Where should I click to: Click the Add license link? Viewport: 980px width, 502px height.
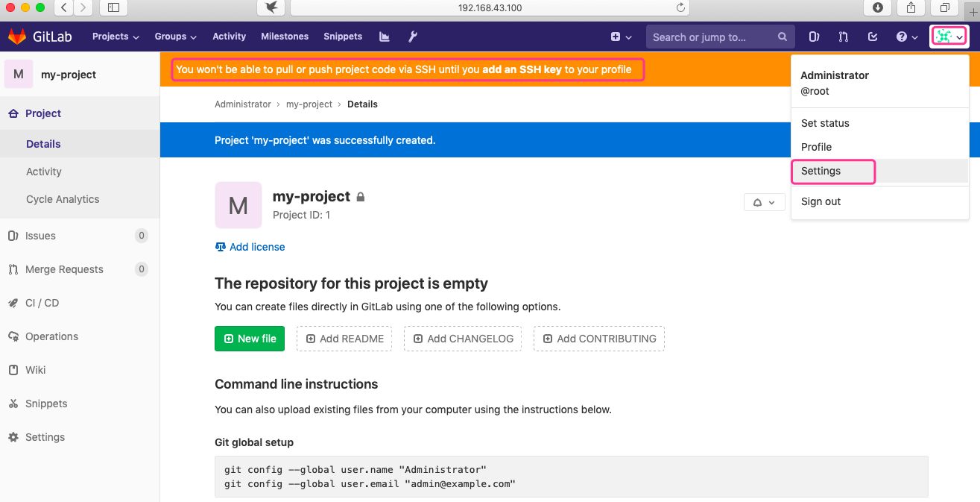[250, 247]
